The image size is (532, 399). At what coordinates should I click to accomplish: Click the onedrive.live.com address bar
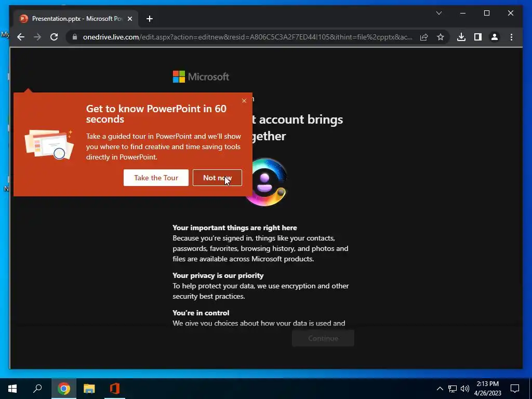(247, 37)
